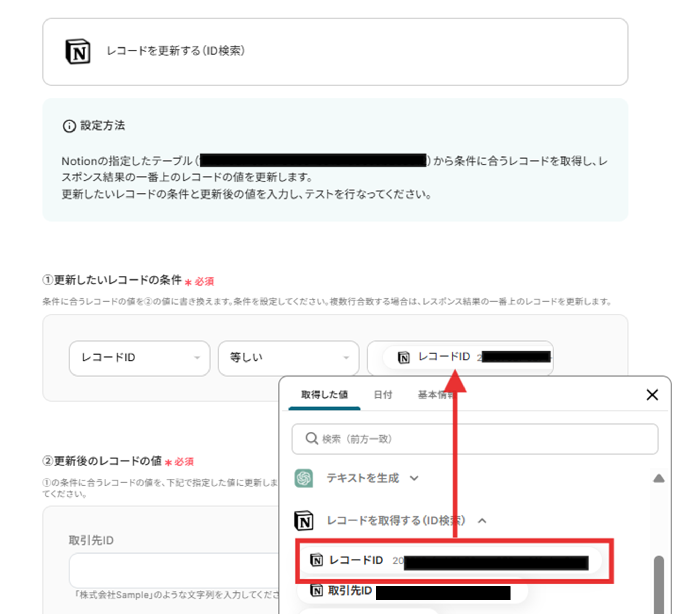Switch to the 取得した値 tab
This screenshot has height=614, width=700.
coord(324,395)
